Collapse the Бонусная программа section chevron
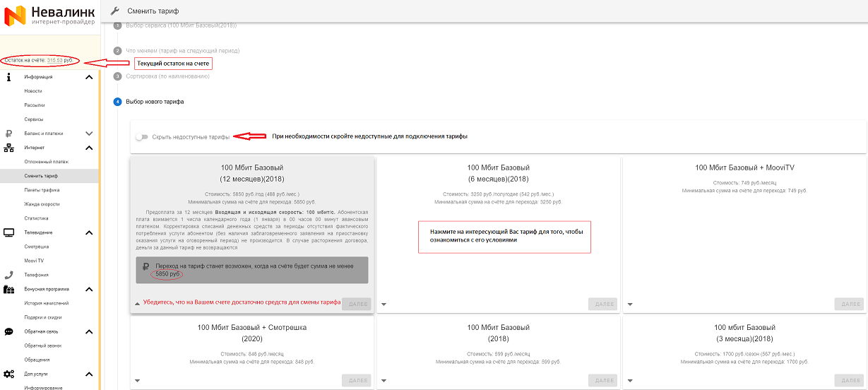The height and width of the screenshot is (390, 868). 89,289
